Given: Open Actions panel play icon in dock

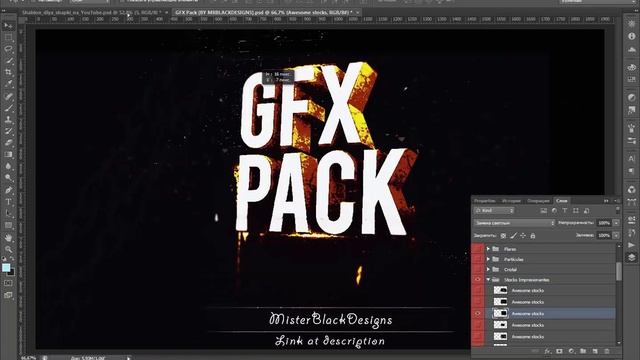Looking at the screenshot, I should pos(631,245).
